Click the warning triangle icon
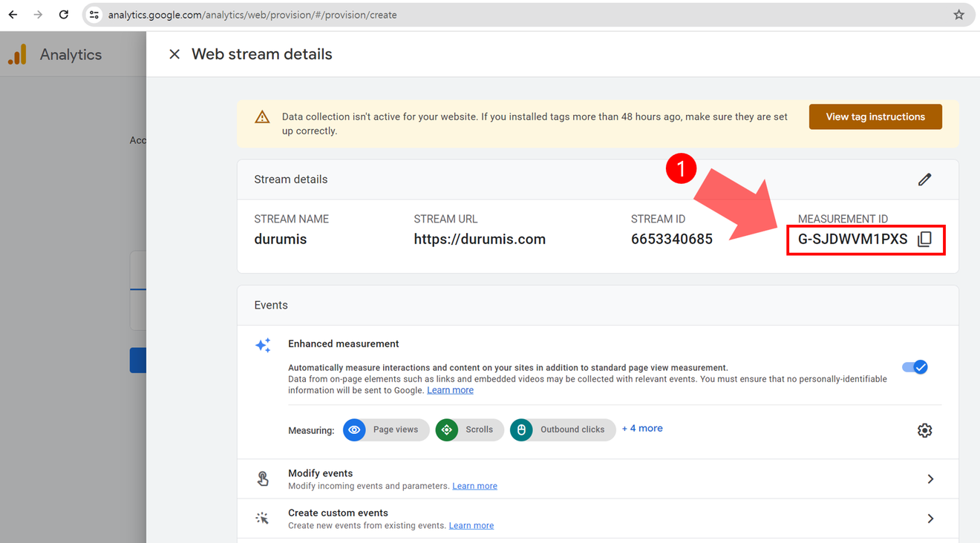The height and width of the screenshot is (543, 980). (262, 117)
